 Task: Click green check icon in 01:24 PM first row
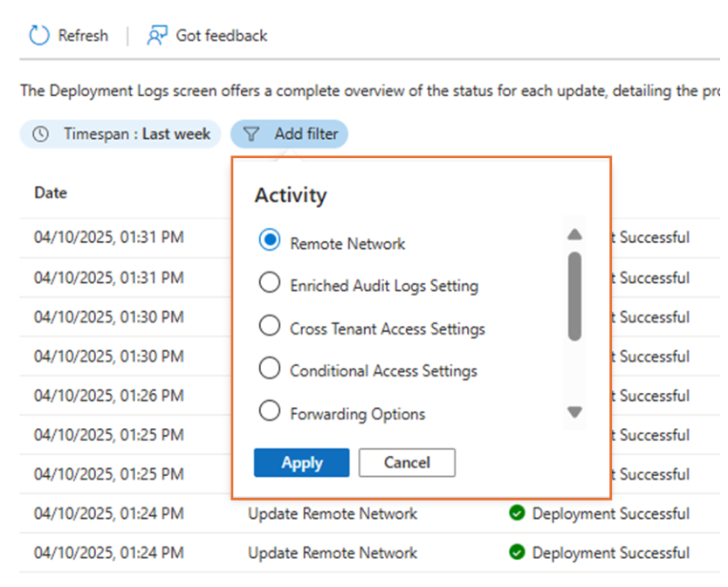coord(517,513)
